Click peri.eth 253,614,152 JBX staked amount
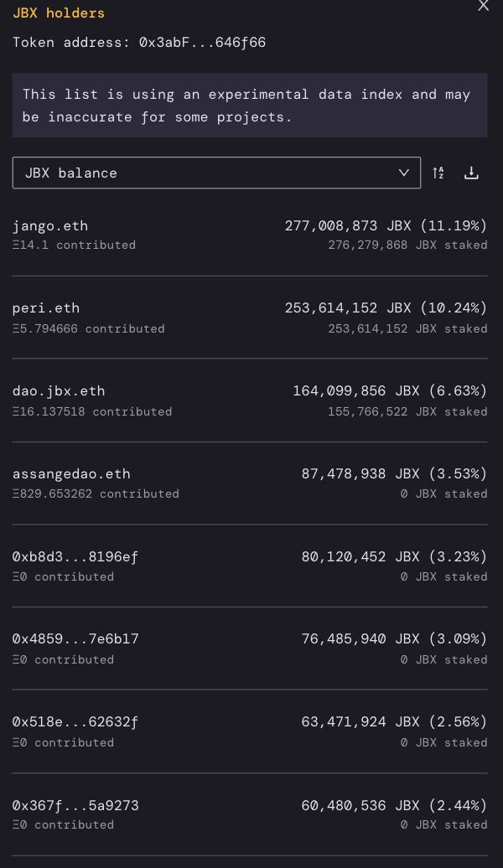Viewport: 503px width, 868px height. (407, 328)
